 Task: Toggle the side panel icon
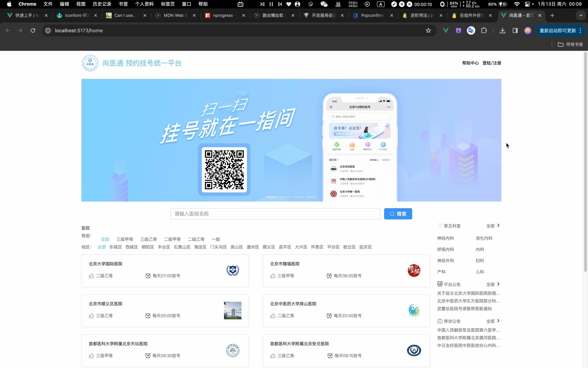[x=515, y=31]
